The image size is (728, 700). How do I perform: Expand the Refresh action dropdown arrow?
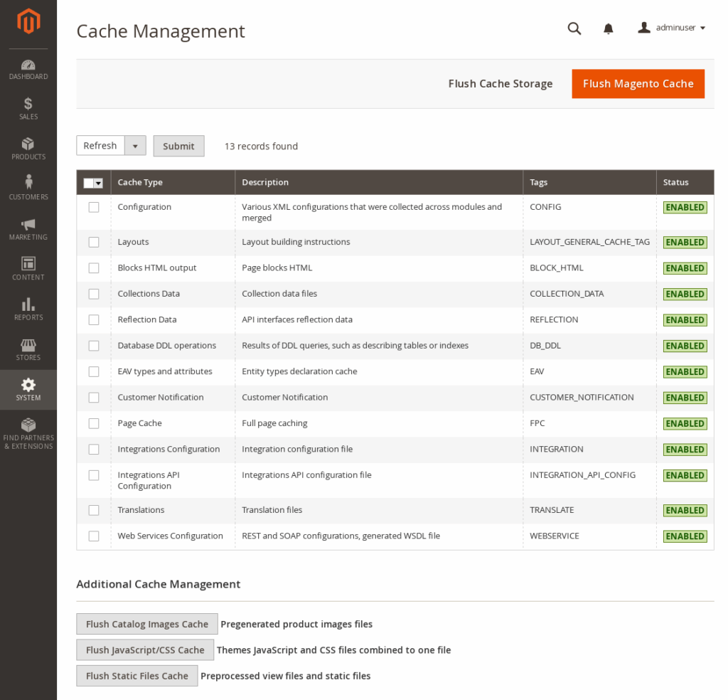(136, 145)
